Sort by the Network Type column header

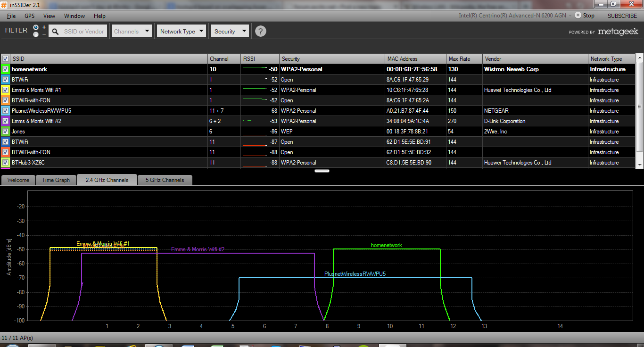click(612, 59)
